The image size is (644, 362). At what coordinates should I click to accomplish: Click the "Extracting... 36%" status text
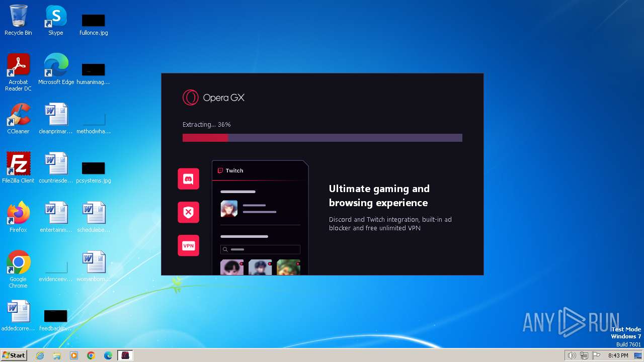tap(206, 124)
